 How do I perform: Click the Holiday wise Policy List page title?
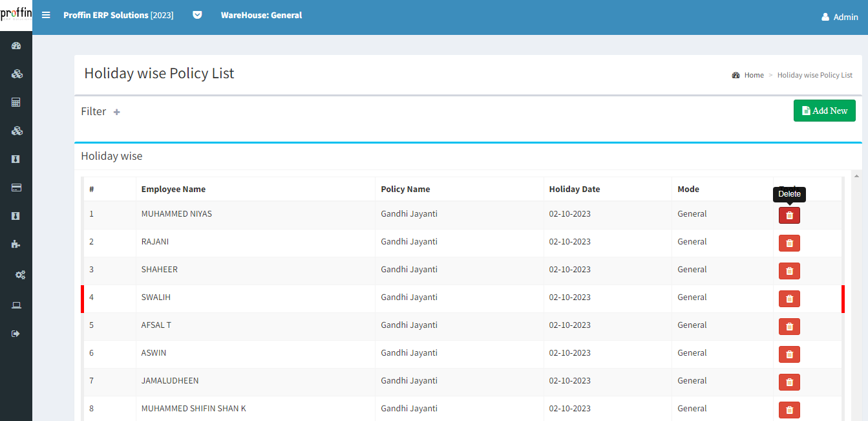(x=159, y=73)
